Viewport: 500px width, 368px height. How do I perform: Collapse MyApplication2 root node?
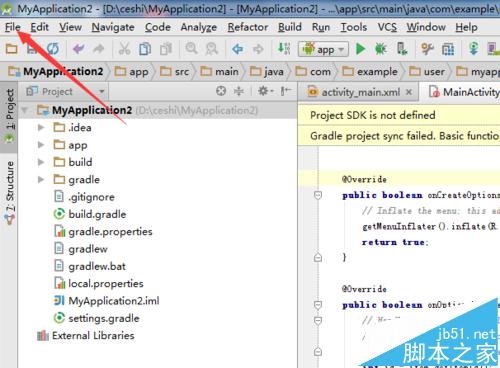tap(24, 110)
